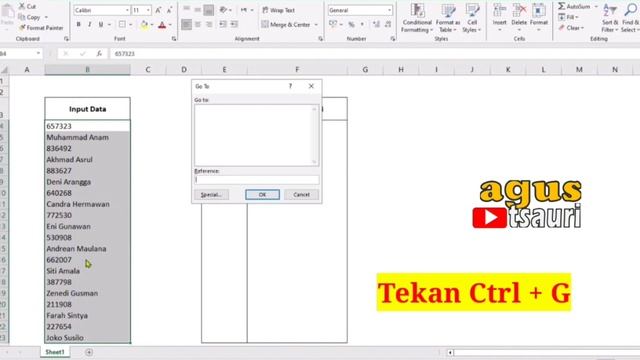Open the Clipboard group dialog launcher

[66, 39]
